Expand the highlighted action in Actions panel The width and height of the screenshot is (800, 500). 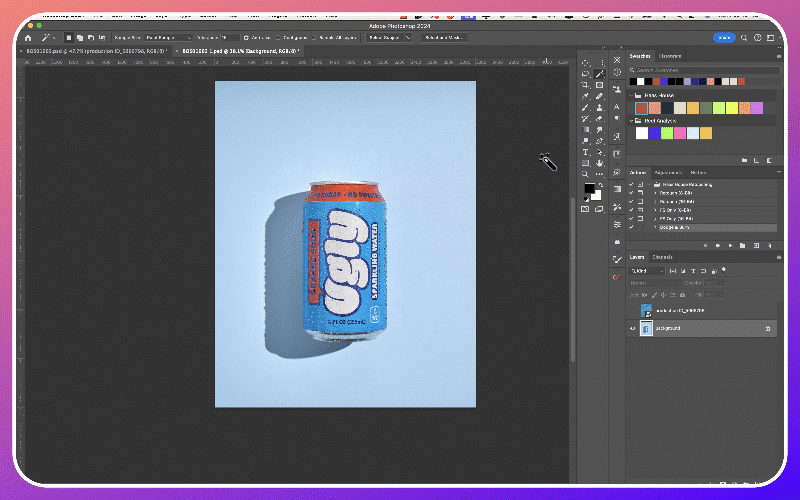tap(656, 228)
